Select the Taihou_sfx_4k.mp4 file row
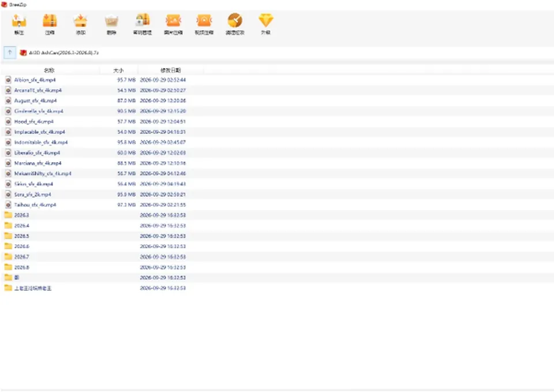 point(95,205)
